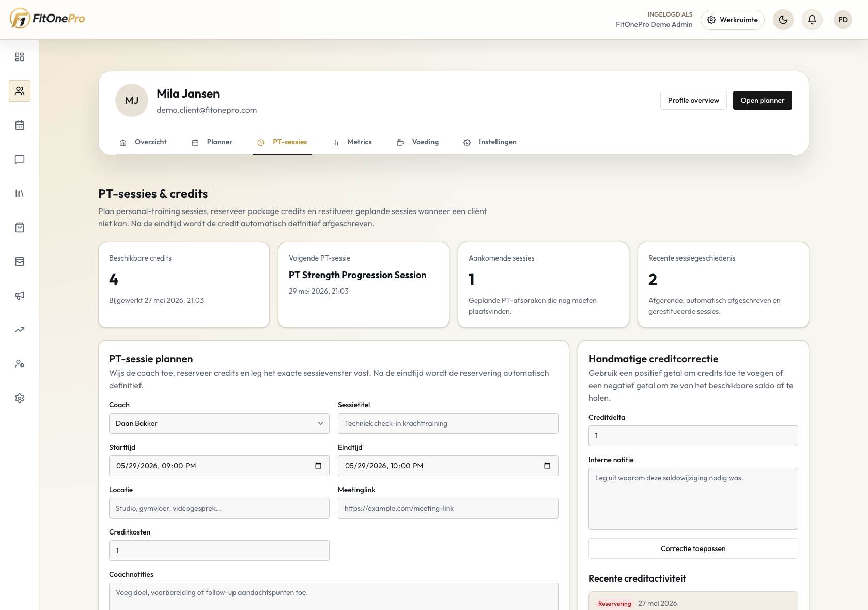Open the clients people icon in sidebar
This screenshot has width=868, height=610.
[20, 91]
